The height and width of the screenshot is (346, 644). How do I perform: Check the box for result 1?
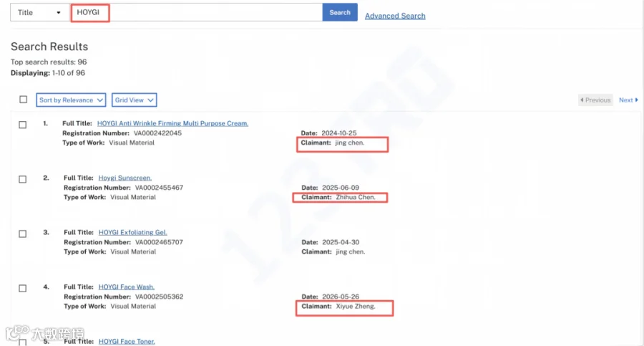(23, 125)
